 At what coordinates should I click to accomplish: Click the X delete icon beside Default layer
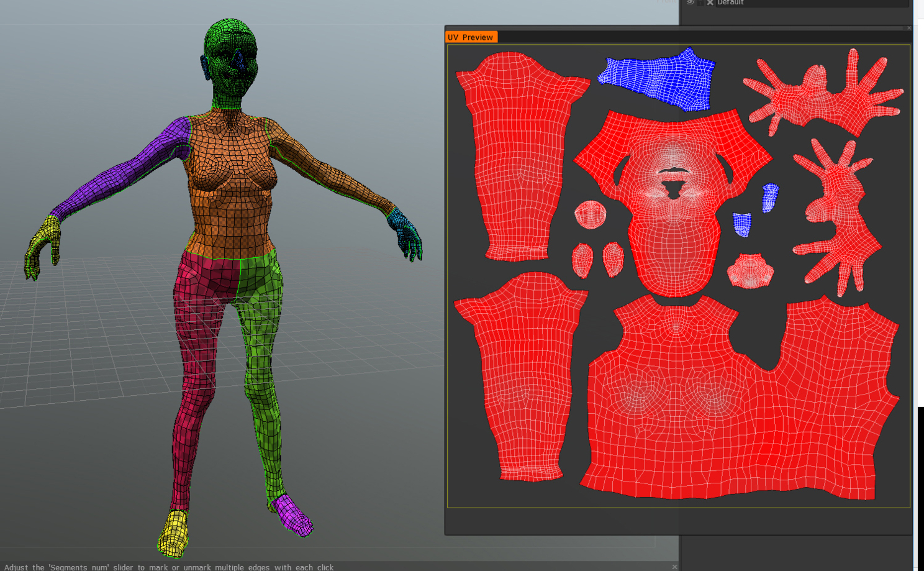coord(710,2)
